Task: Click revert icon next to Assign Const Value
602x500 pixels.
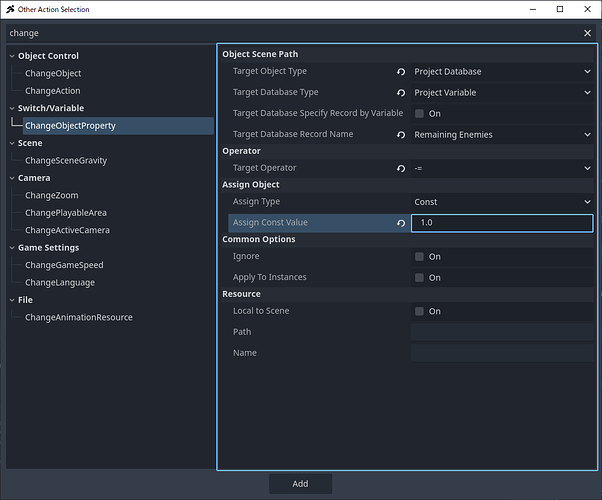Action: [401, 223]
